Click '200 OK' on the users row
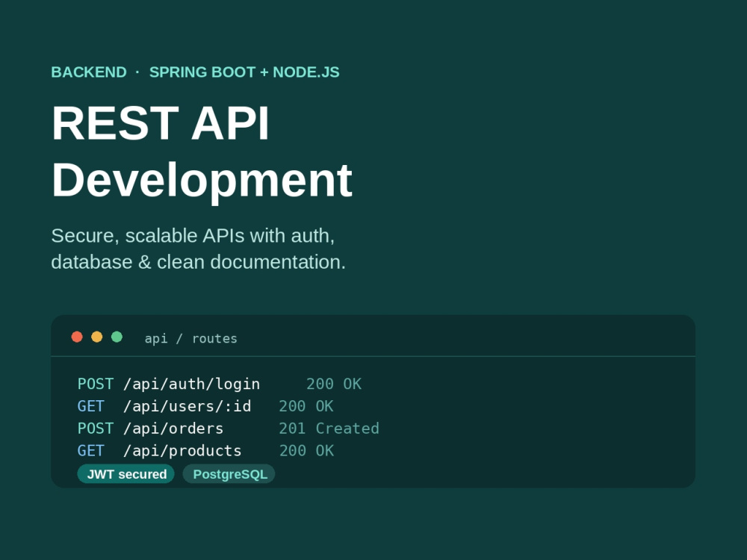 pyautogui.click(x=306, y=406)
